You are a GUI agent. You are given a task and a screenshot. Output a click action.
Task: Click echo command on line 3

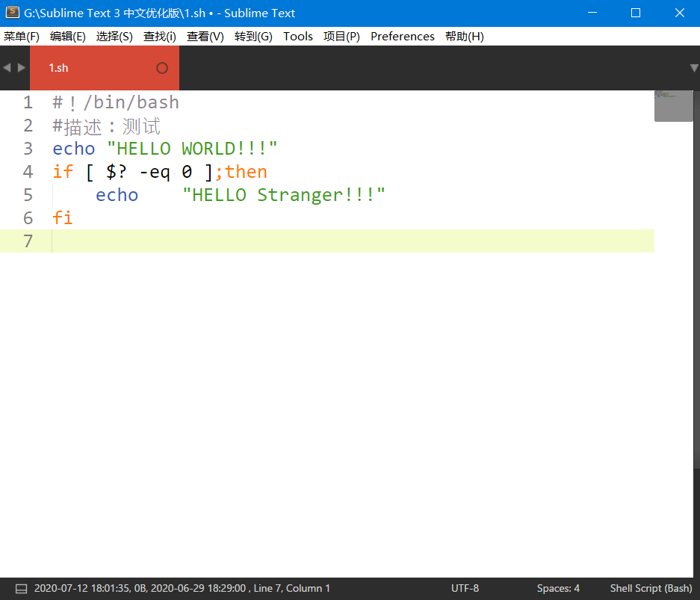tap(74, 149)
